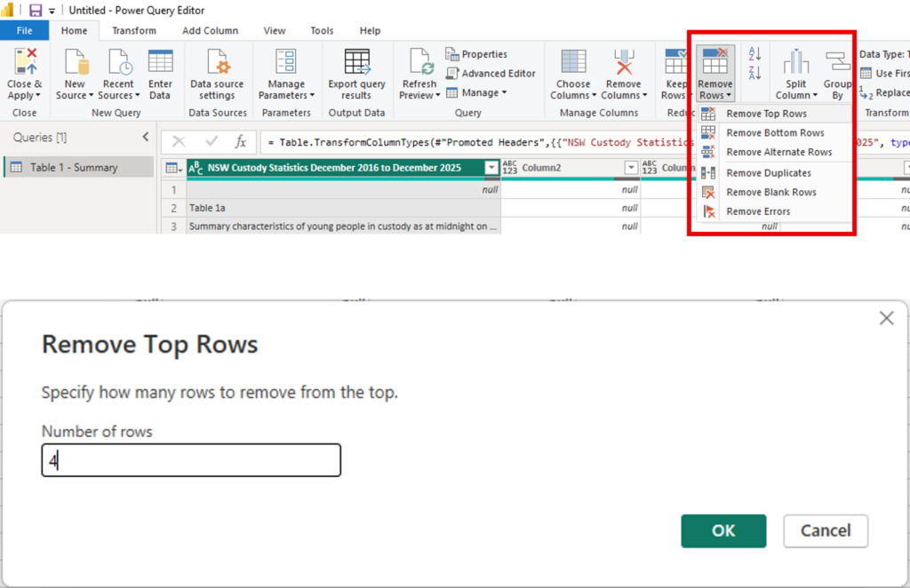Select Remove Duplicates from the menu

[x=768, y=173]
